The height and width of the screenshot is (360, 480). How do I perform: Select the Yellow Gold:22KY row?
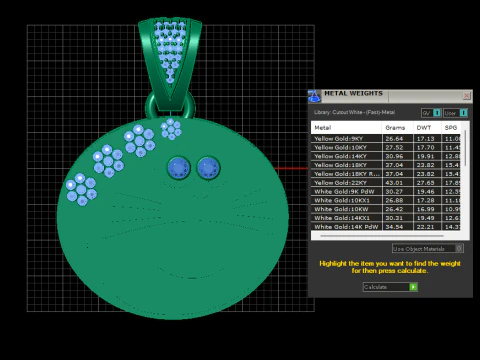[x=386, y=183]
